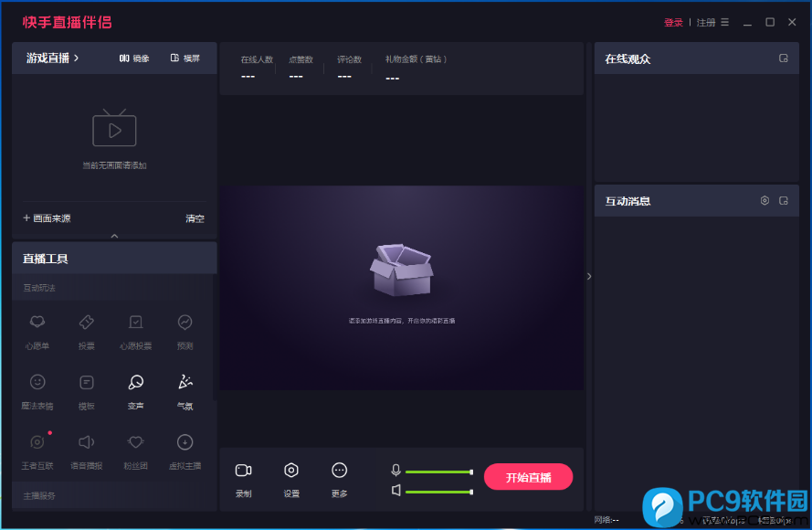Click the 礼物金额 gift amount stat

tap(416, 68)
